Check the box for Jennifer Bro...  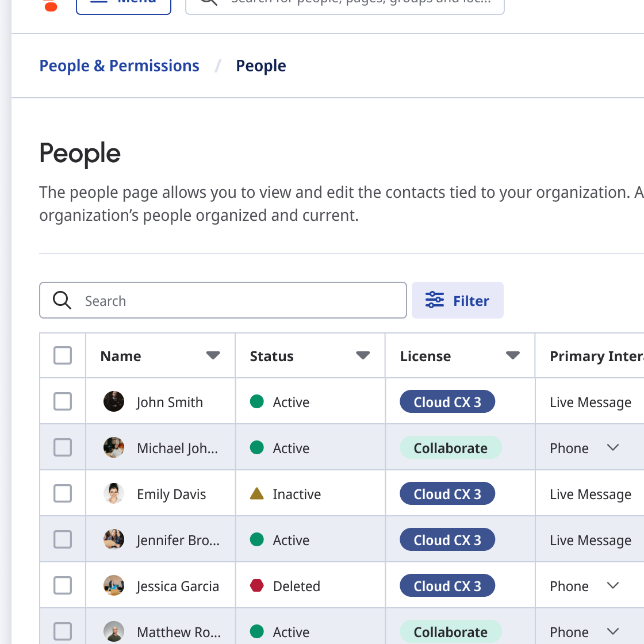click(x=63, y=540)
